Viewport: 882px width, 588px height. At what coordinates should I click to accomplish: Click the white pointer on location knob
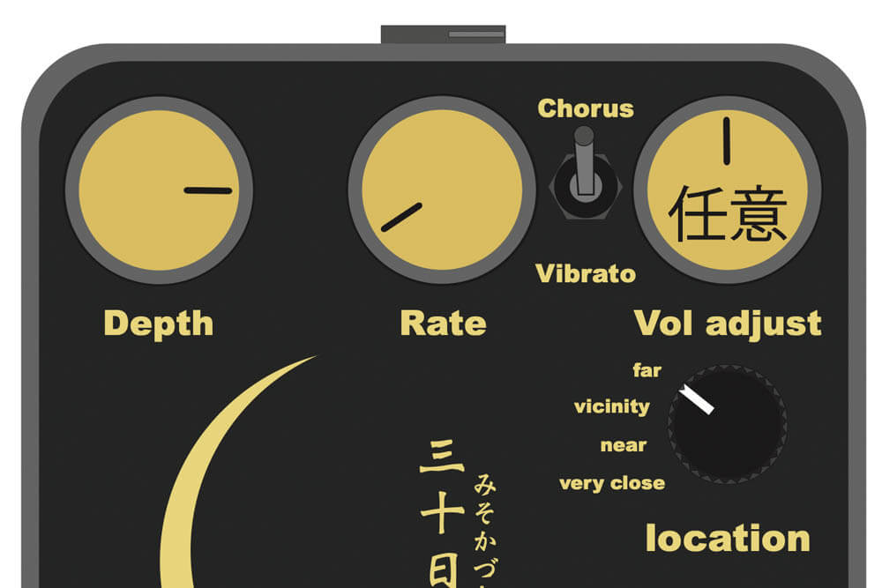point(697,400)
